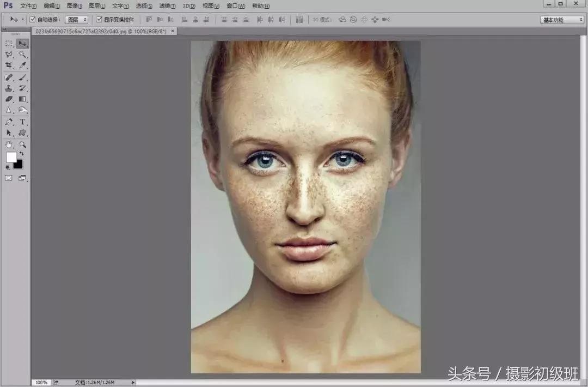Viewport: 588px width, 387px height.
Task: Uncheck the 自动选择 checkbox
Action: point(33,20)
